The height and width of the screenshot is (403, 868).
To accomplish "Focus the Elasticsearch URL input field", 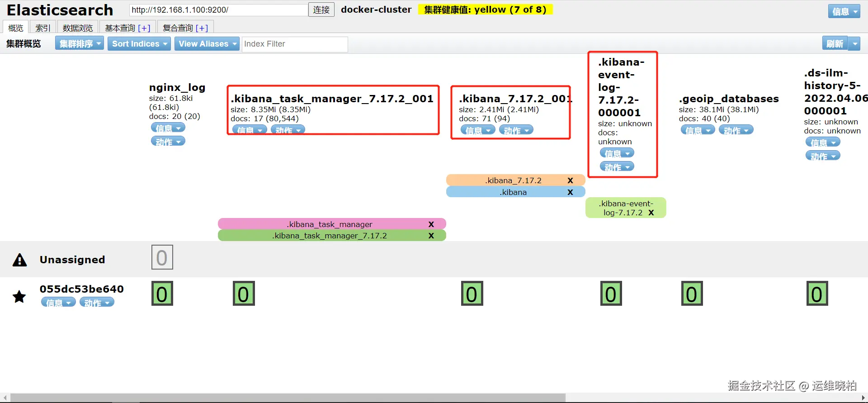I will coord(218,10).
